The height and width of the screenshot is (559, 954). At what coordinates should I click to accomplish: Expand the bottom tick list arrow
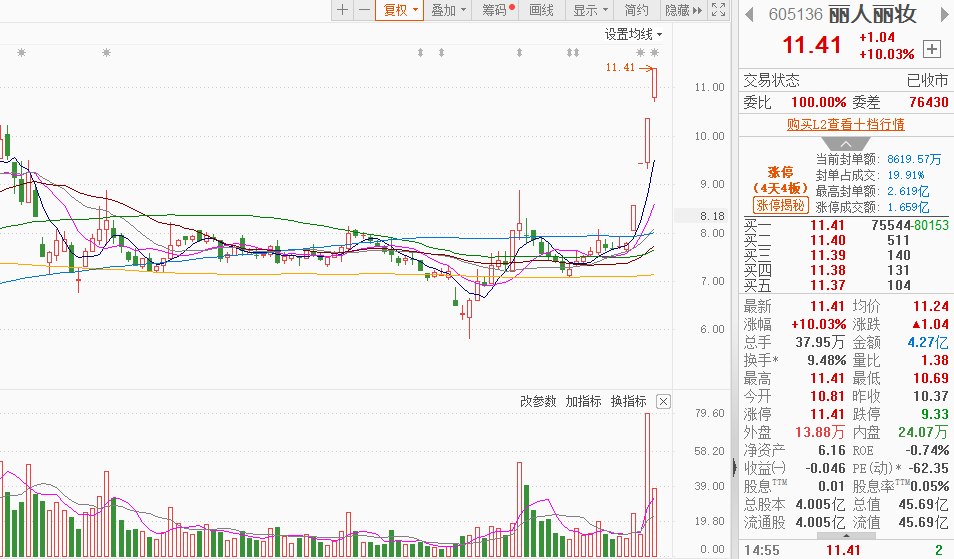point(846,536)
